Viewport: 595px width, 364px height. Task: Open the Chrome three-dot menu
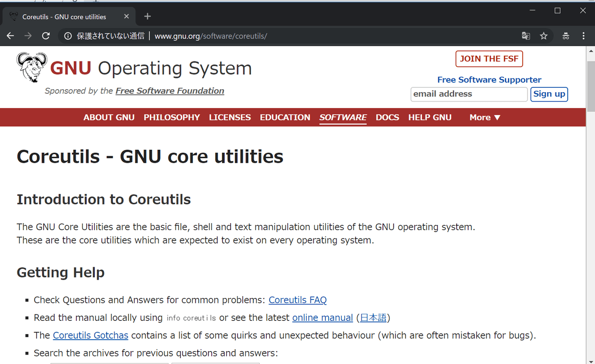(x=584, y=36)
